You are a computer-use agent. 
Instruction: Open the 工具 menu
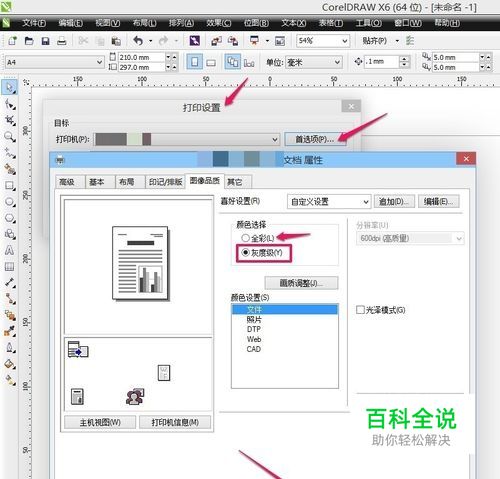[368, 23]
